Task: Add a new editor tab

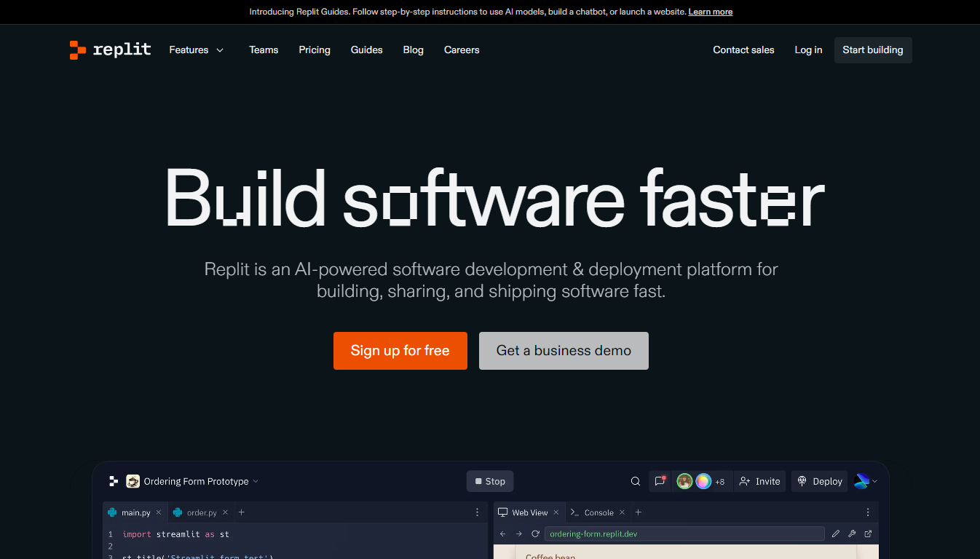Action: (x=242, y=512)
